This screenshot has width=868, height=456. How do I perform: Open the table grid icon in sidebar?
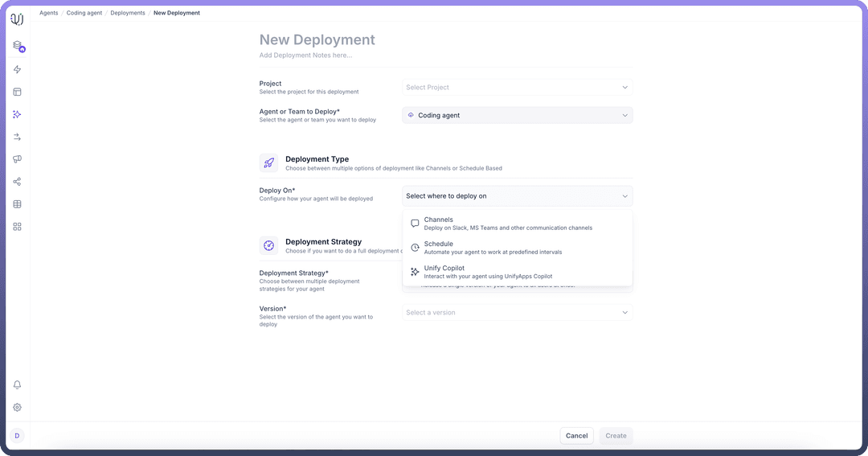[x=17, y=204]
